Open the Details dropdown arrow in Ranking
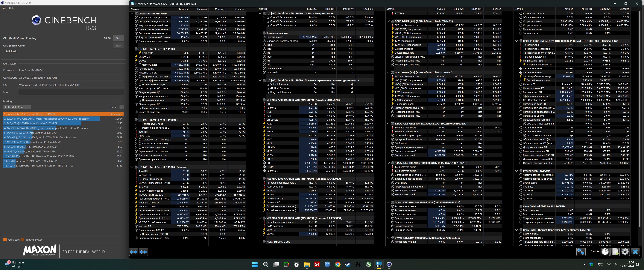Image resolution: width=644 pixels, height=270 pixels. [122, 107]
